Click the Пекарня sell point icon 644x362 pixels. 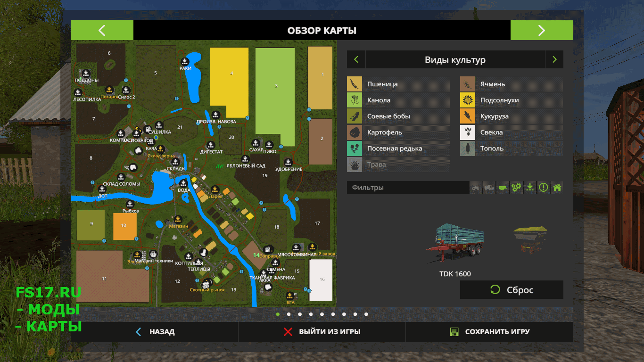tap(109, 89)
